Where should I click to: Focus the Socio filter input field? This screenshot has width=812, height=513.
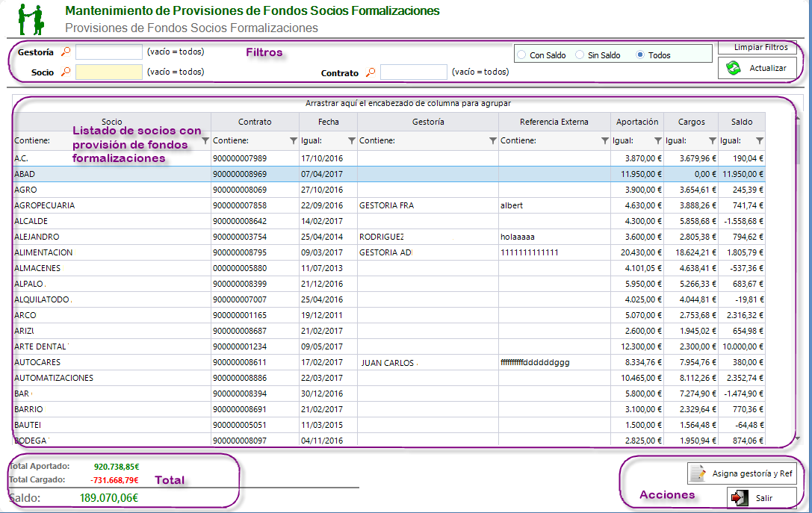click(109, 72)
